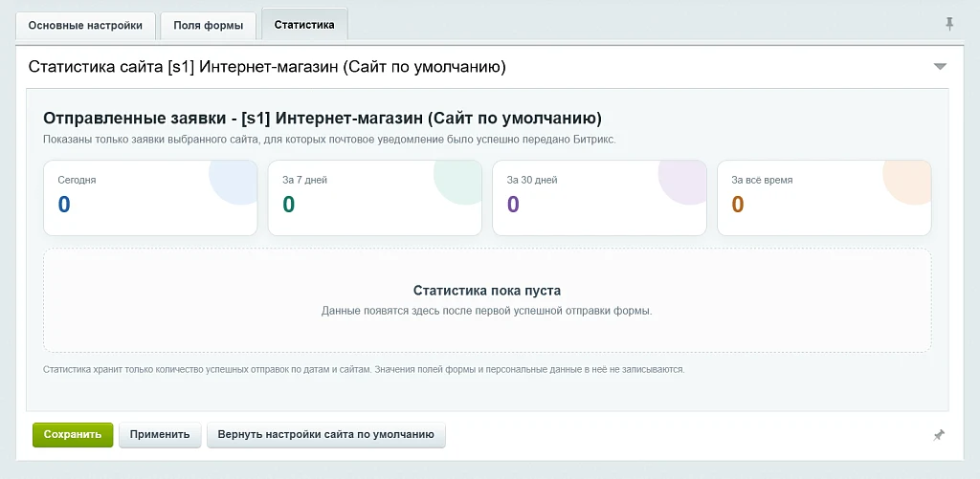Screen dimensions: 980x479
Task: Click the Статистика сайта [s1] section title
Action: [x=267, y=67]
